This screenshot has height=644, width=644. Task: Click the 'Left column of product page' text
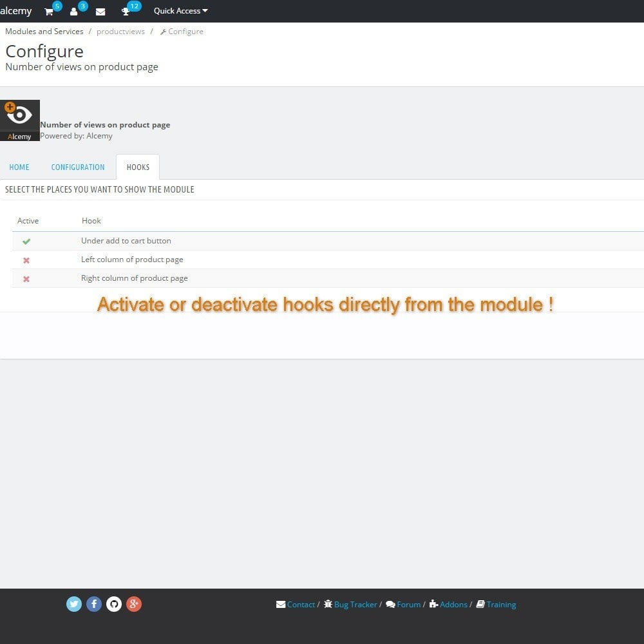(x=132, y=260)
